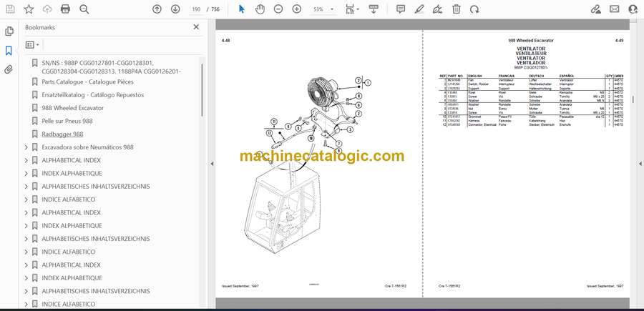The width and height of the screenshot is (644, 311).
Task: Expand right tools pane arrow
Action: (x=640, y=164)
